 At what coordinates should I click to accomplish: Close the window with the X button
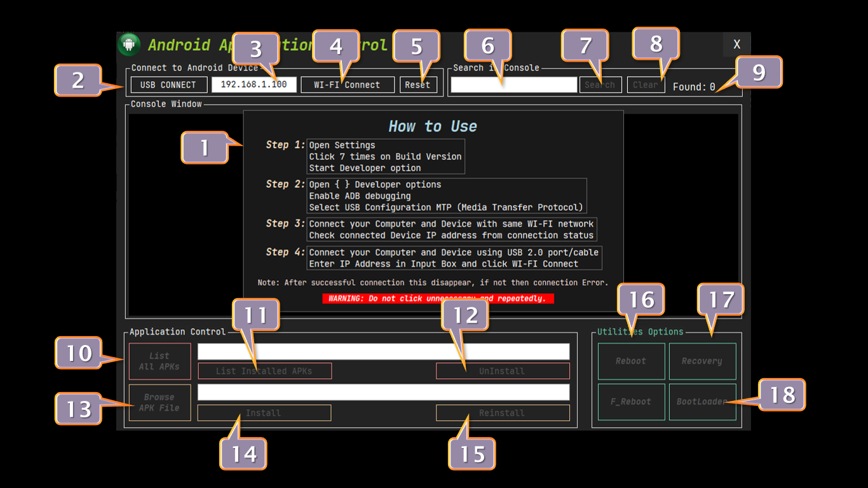click(x=736, y=44)
